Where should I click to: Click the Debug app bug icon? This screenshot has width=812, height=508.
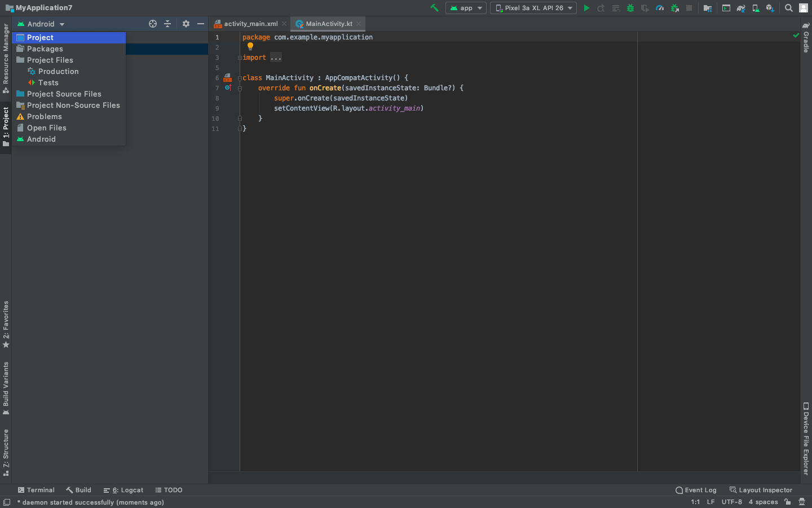point(630,8)
